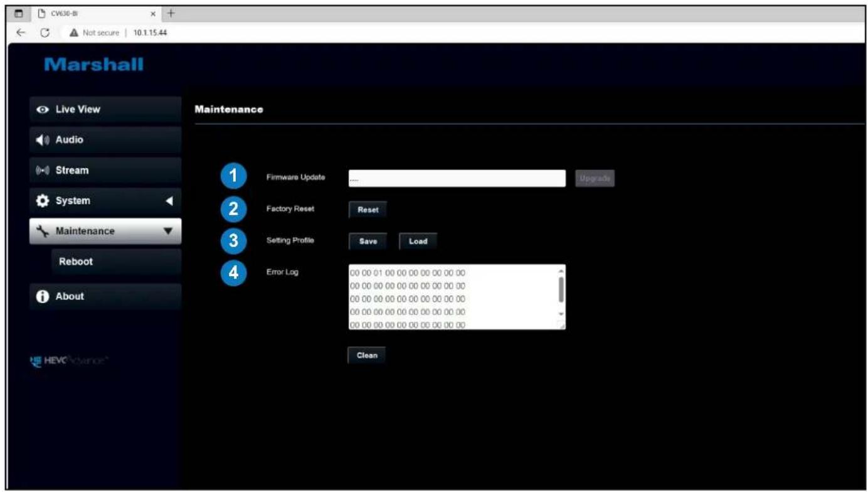Click the Error Log scrollbar thumb

(x=561, y=289)
